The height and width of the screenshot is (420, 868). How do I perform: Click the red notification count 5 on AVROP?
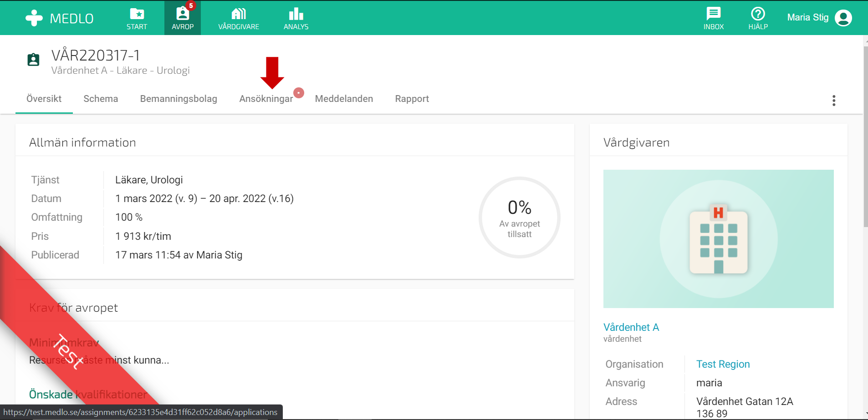coord(191,6)
